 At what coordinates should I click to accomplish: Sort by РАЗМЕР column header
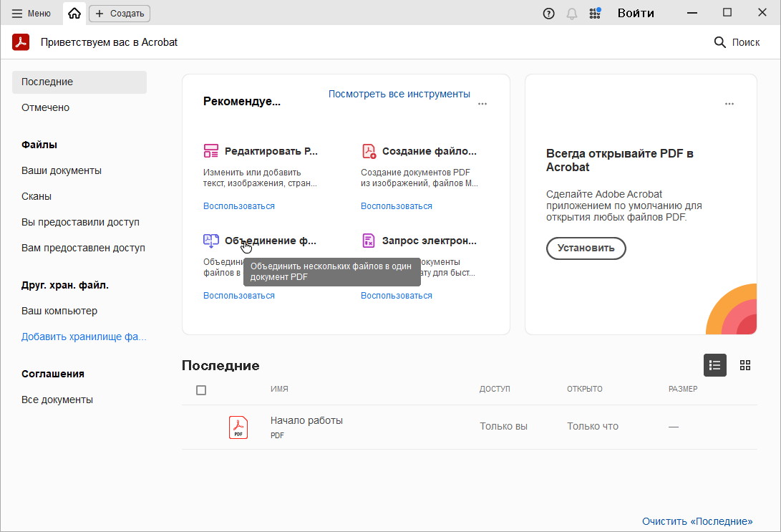(683, 389)
